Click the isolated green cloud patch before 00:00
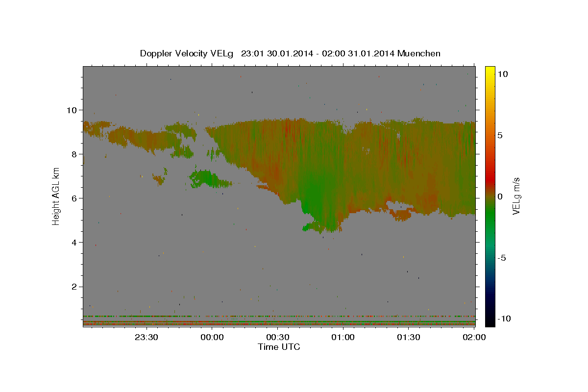Image resolution: width=588 pixels, height=392 pixels. pos(208,179)
